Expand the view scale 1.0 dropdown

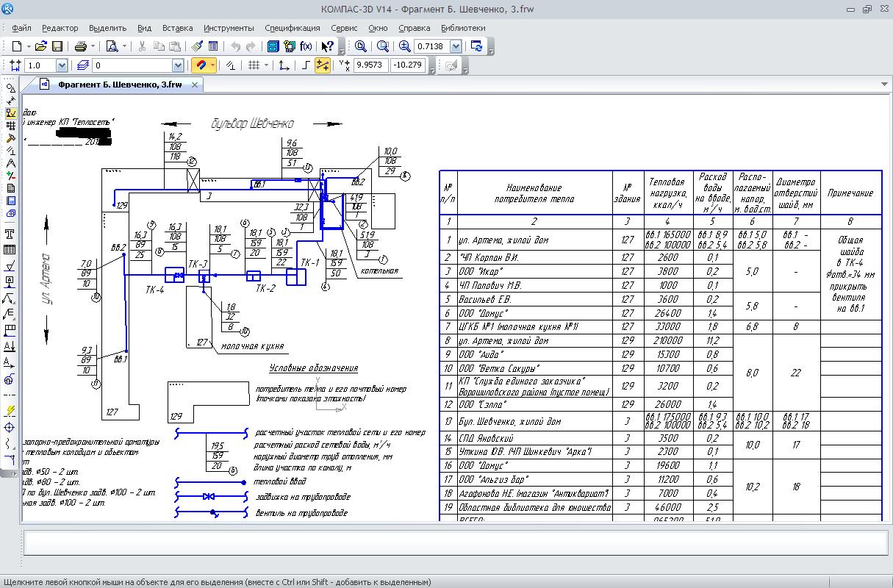click(61, 65)
